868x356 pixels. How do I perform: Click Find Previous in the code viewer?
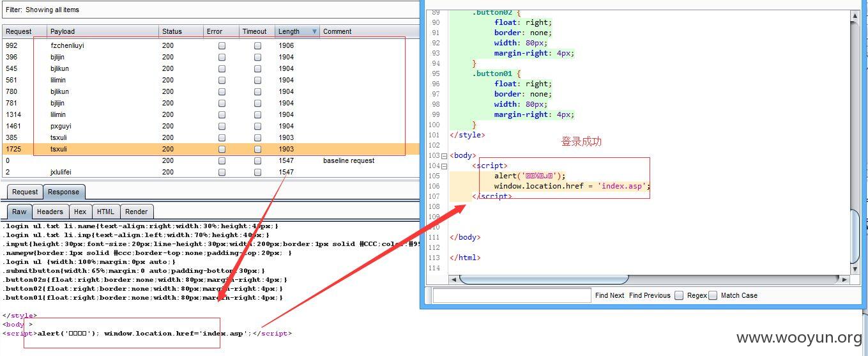[650, 295]
